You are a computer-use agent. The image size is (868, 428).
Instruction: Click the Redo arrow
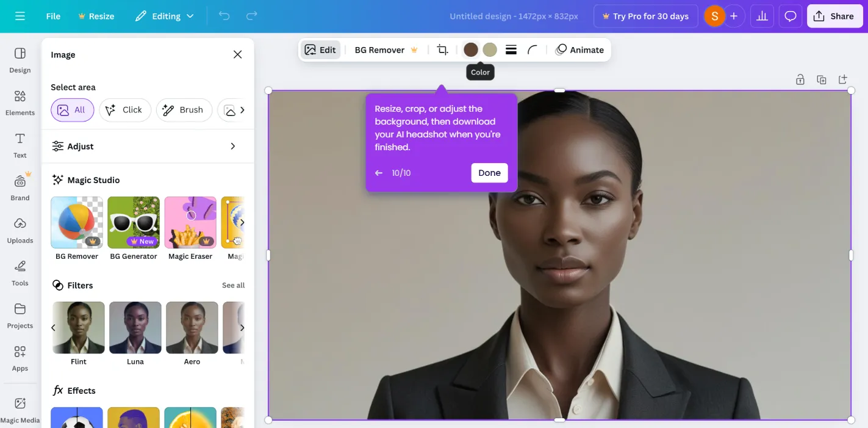[251, 16]
